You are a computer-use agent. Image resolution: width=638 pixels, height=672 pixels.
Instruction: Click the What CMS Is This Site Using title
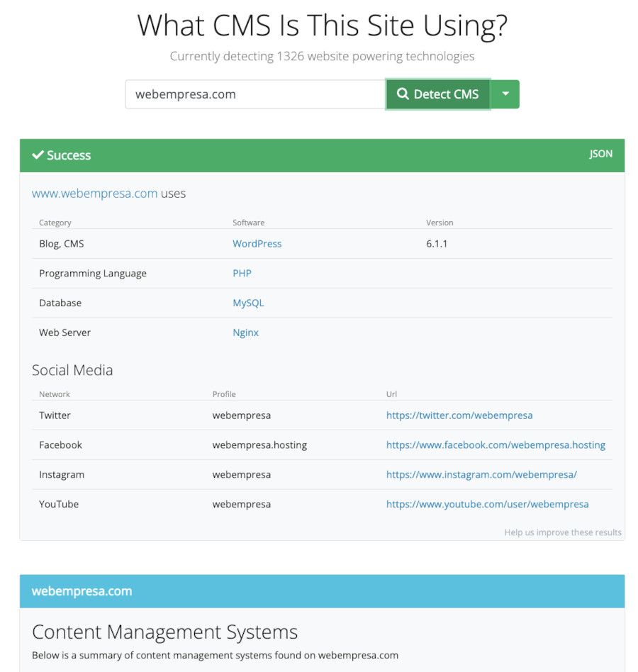pos(323,26)
